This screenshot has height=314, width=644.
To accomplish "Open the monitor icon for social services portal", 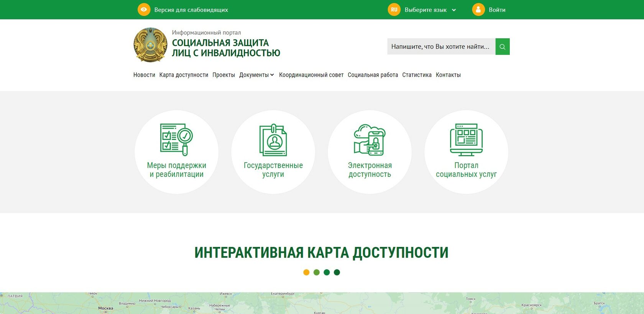I will 466,140.
